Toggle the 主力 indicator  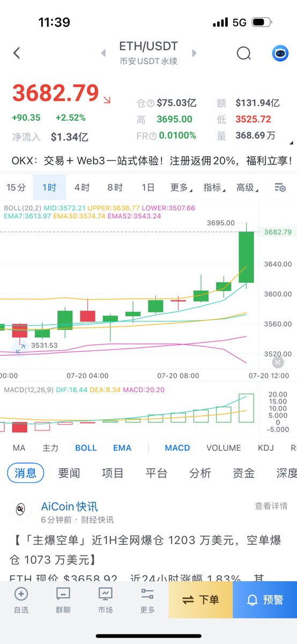click(x=50, y=448)
